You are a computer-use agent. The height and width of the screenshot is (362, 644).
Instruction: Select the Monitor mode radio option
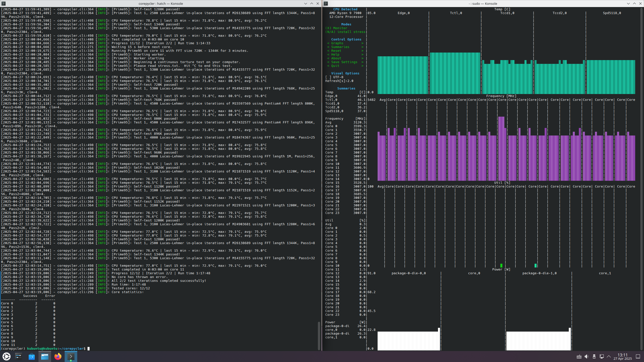tap(336, 28)
